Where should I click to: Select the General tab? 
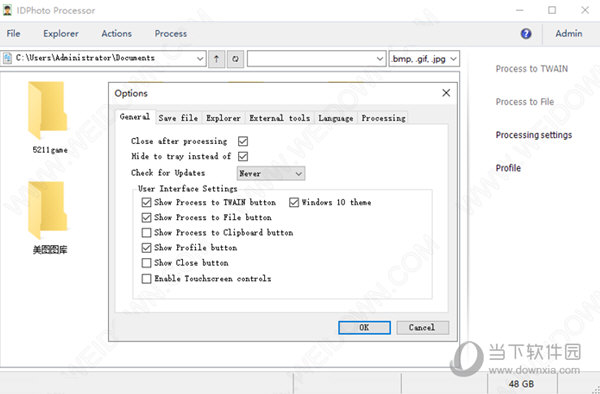[x=135, y=117]
